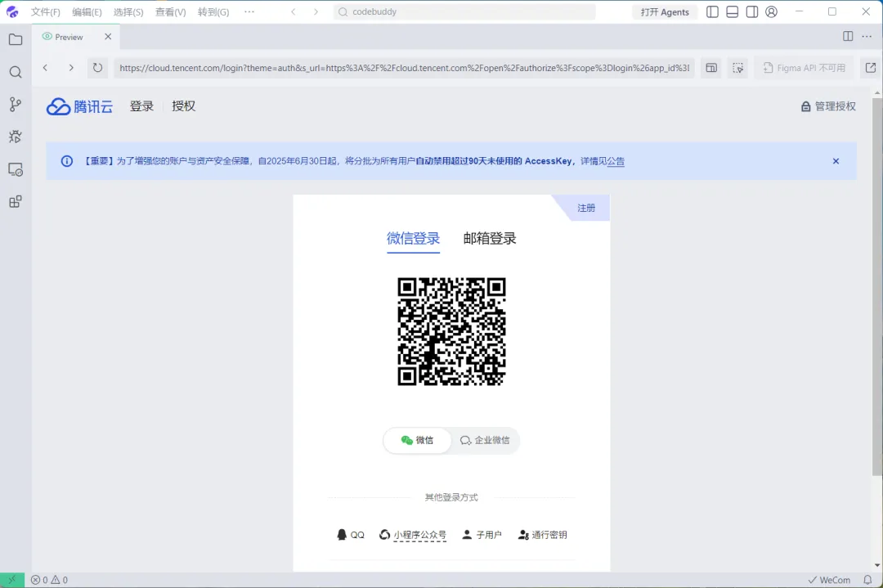Open 管理授权 link
The height and width of the screenshot is (588, 883).
click(x=828, y=106)
